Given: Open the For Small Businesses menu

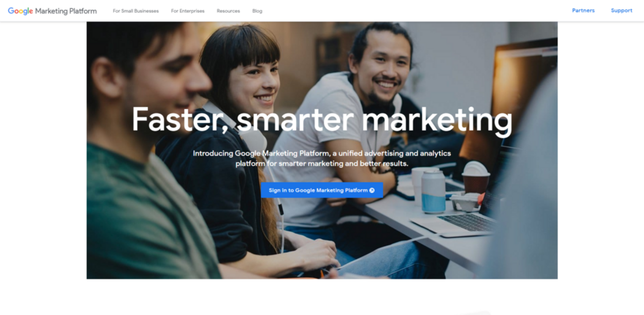Looking at the screenshot, I should (x=136, y=11).
